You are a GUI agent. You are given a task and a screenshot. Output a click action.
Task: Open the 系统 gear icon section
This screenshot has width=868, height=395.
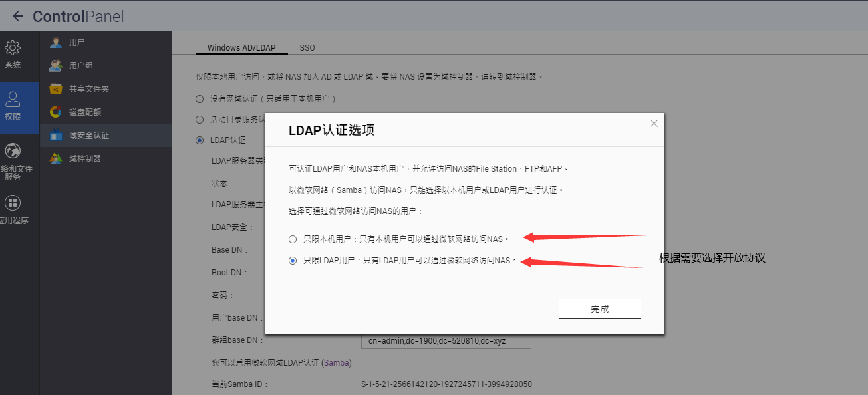[13, 49]
